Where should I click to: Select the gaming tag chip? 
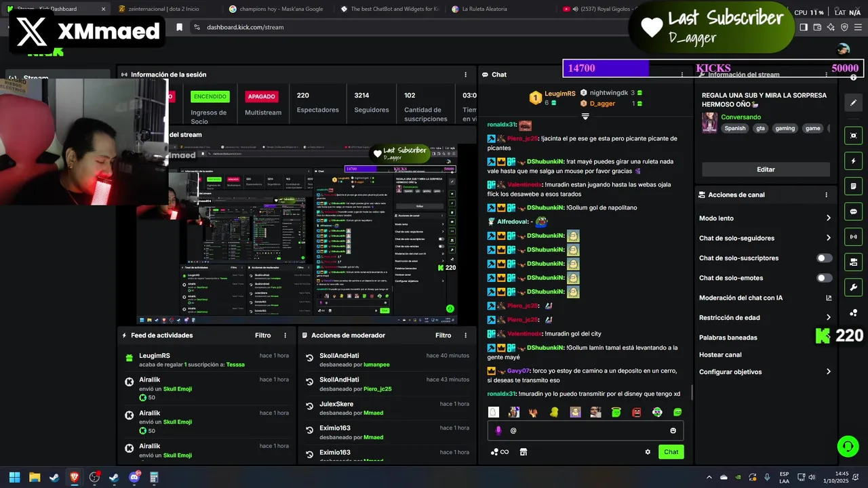(x=785, y=128)
